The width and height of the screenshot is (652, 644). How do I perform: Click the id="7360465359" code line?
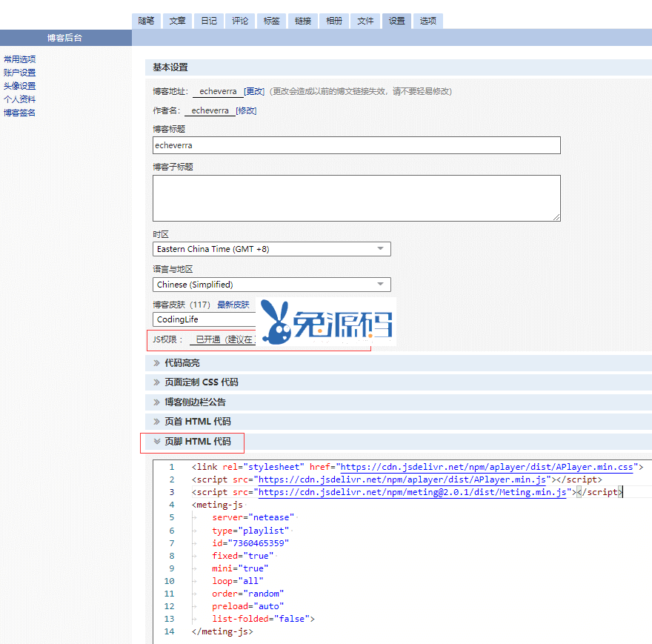(x=250, y=543)
